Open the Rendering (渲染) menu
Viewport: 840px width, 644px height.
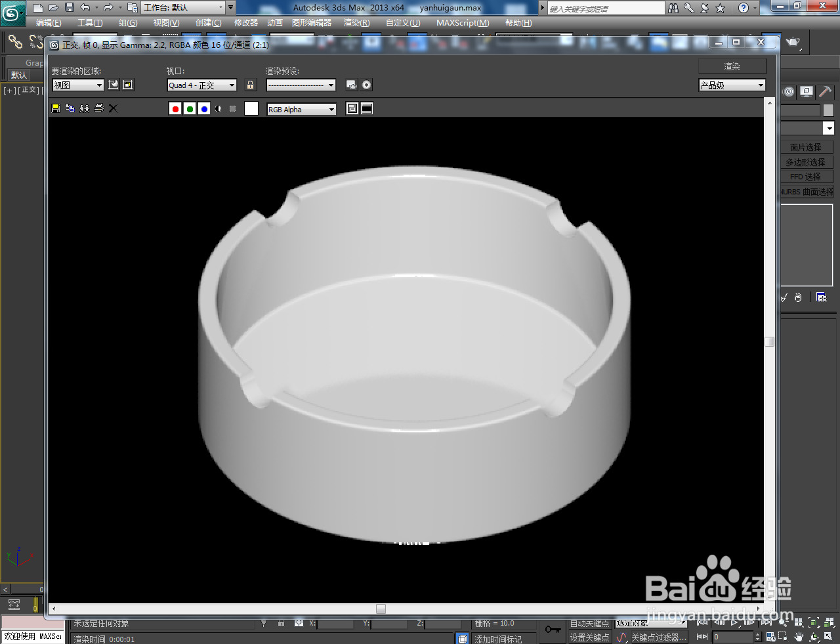[356, 23]
